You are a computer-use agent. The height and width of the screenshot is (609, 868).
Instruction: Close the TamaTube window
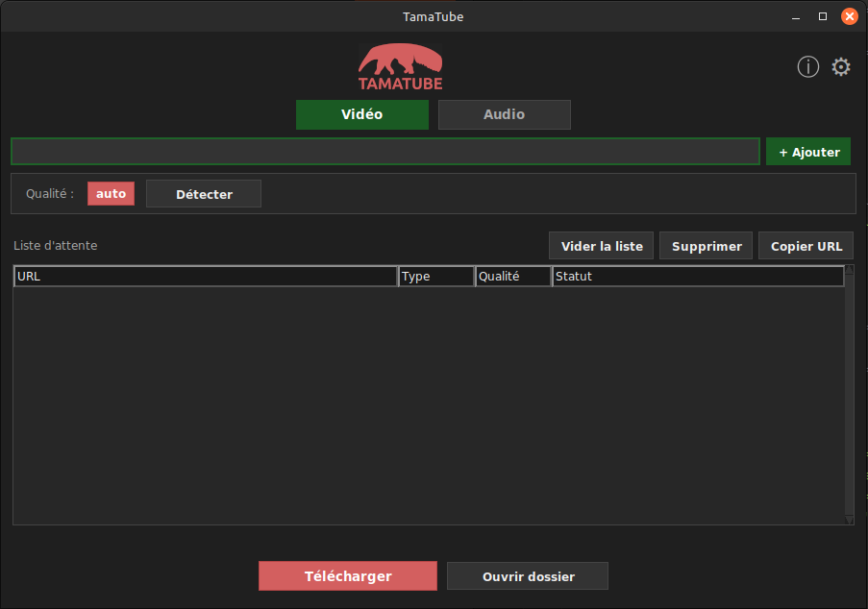(850, 16)
